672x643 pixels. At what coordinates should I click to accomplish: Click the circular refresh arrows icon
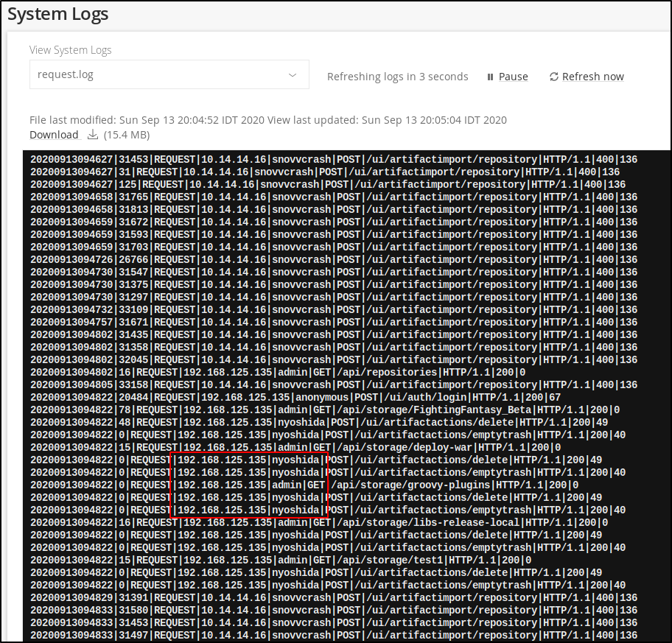[x=554, y=77]
